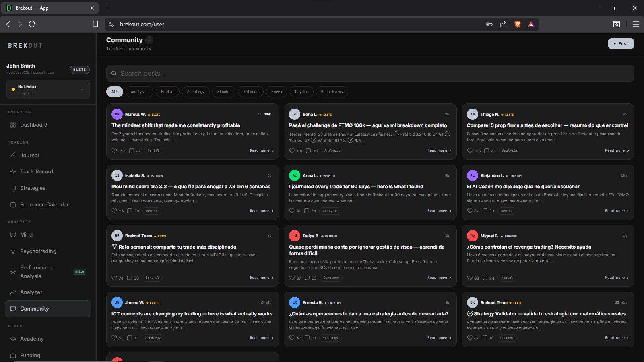
Task: Read more of Ernesto R. strategy post
Action: (439, 338)
